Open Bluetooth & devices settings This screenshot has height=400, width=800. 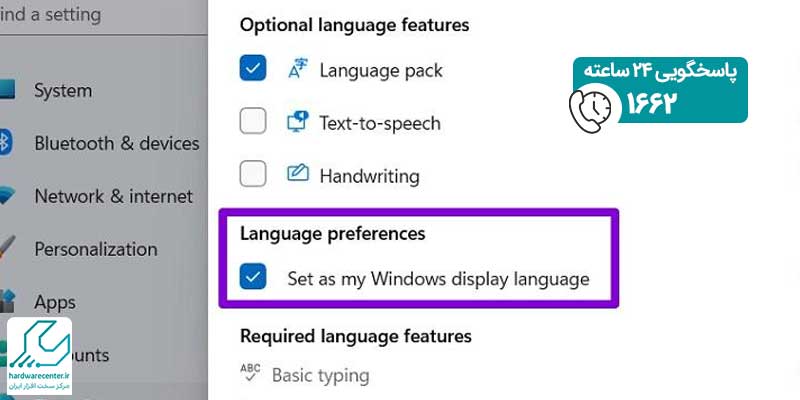tap(116, 143)
